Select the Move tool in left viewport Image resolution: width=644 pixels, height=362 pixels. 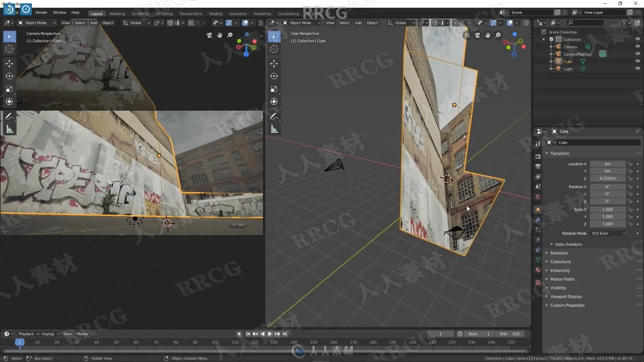(9, 63)
